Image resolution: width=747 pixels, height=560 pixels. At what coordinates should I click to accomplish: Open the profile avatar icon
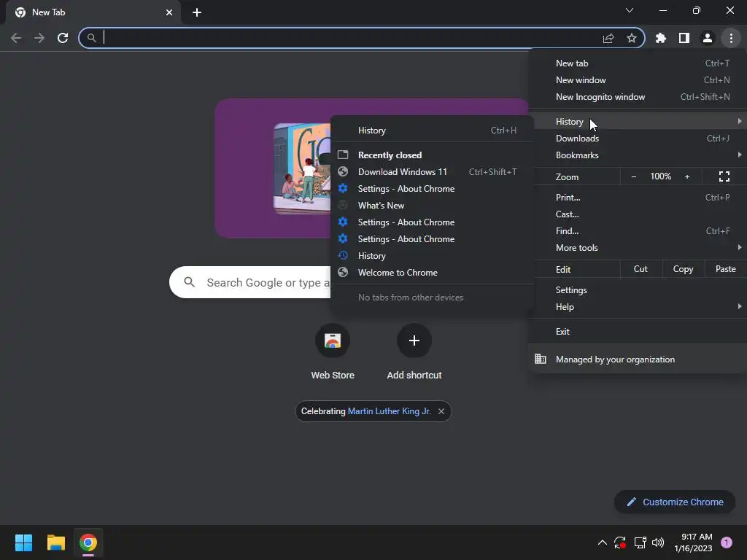tap(708, 38)
